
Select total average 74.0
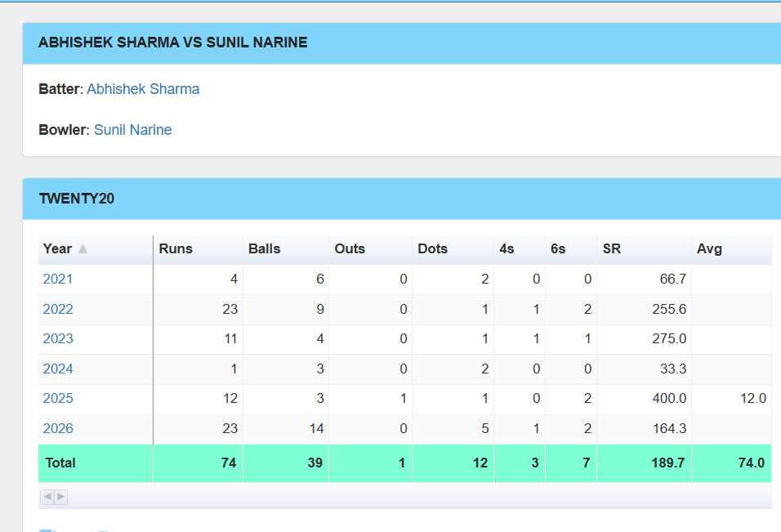coord(751,463)
